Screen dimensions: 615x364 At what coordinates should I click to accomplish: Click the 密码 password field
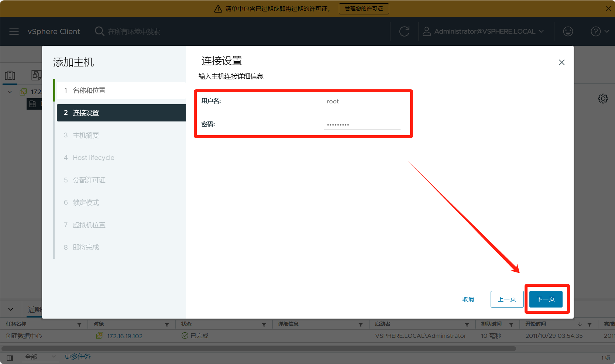362,124
